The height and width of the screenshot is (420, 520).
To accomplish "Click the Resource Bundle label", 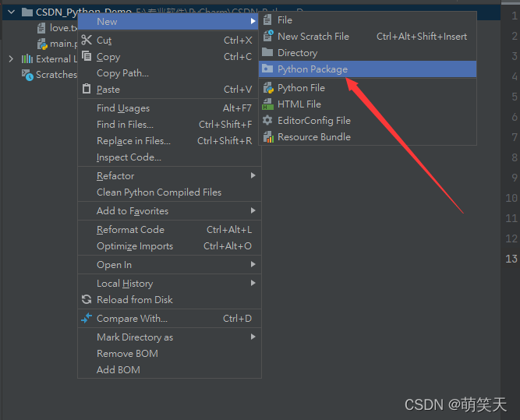I will pos(314,137).
